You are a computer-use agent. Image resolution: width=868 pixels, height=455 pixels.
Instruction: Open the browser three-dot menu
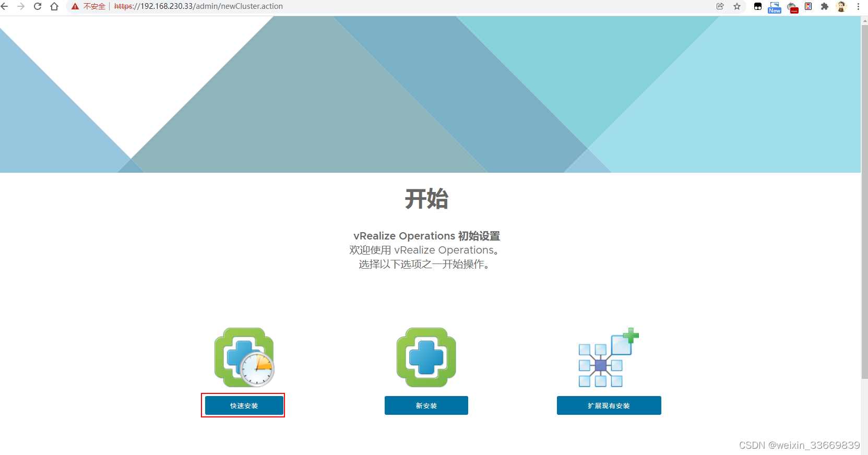858,6
